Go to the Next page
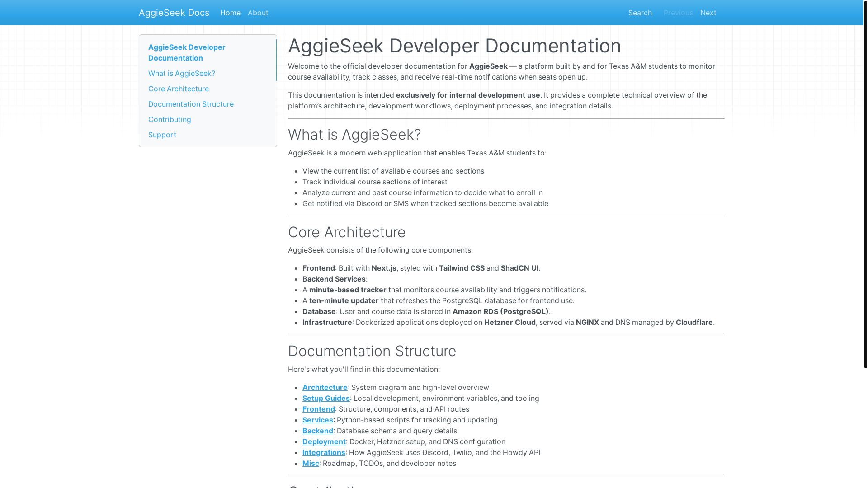 [708, 13]
